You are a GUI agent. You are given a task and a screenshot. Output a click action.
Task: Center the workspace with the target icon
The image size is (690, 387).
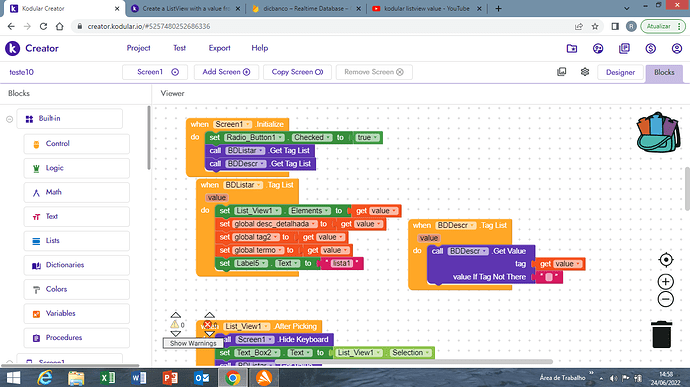[666, 260]
